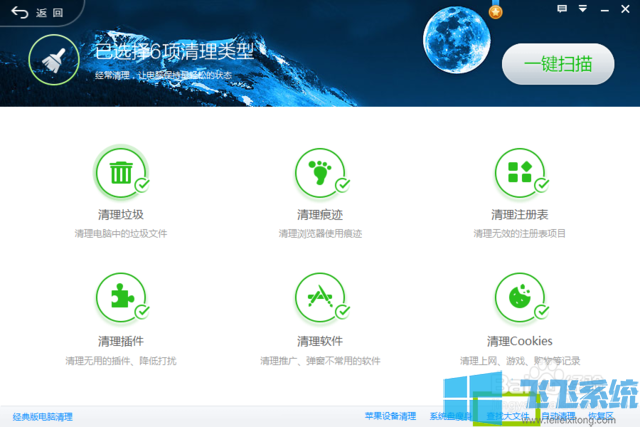Open the feedback speech bubble icon

[562, 9]
